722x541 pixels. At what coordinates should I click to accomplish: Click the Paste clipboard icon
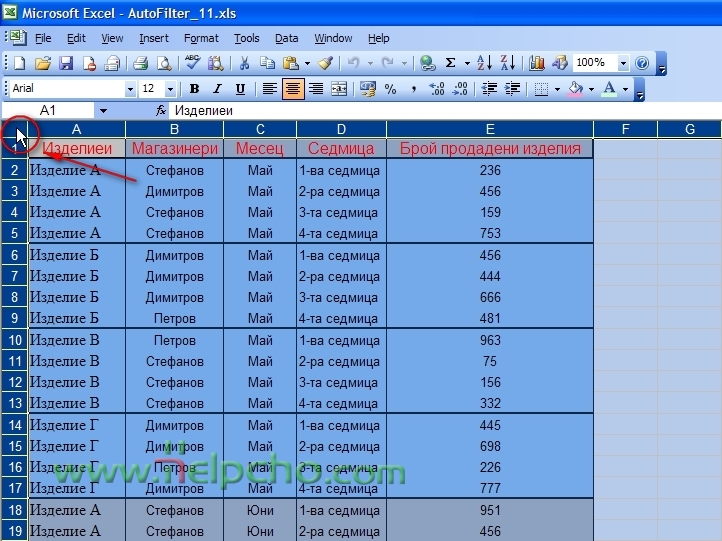(291, 63)
